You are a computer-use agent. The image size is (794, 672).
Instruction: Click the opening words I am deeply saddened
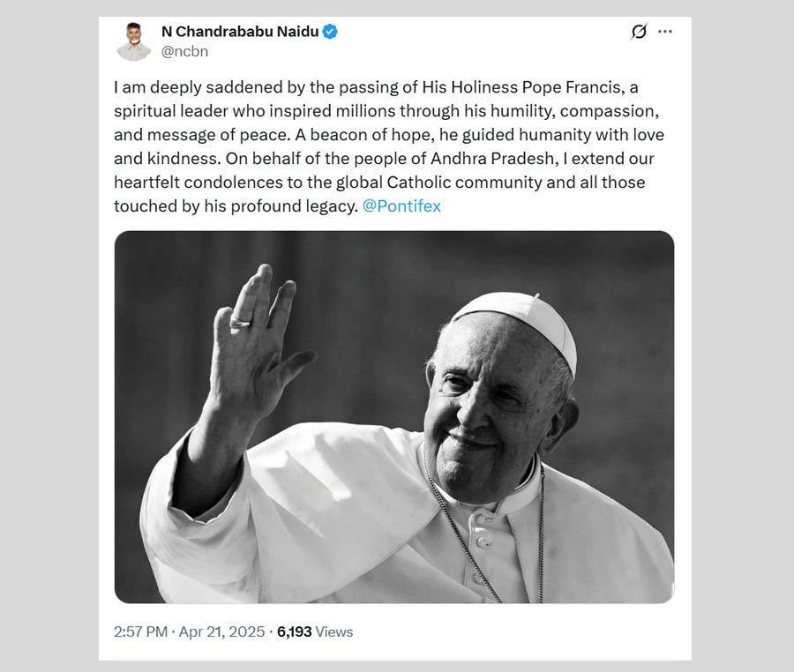click(184, 89)
